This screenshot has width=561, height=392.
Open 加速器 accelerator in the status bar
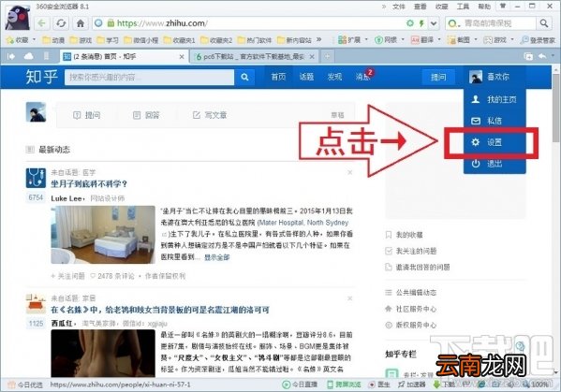point(412,385)
